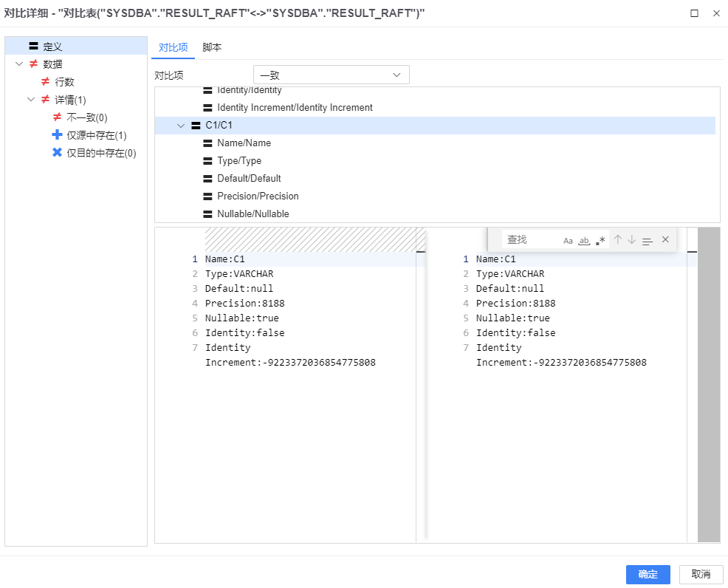Select Identity Increment/Identity Increment row

pos(435,108)
